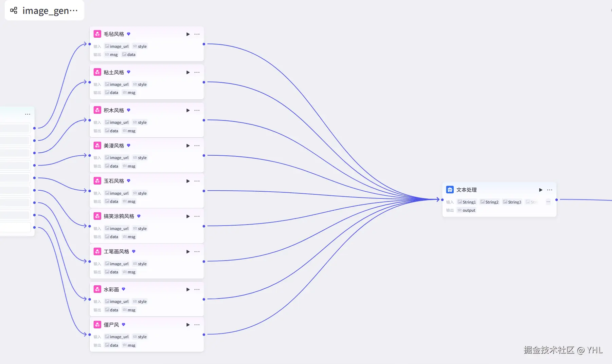
Task: Click the workflow icon beside image_gen
Action: click(14, 11)
